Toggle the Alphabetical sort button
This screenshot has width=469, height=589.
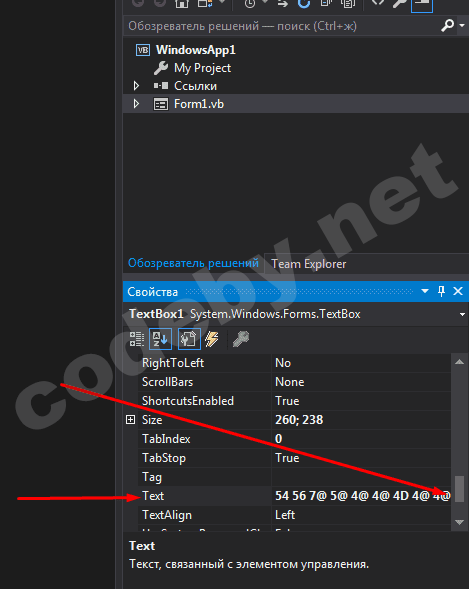[x=160, y=339]
